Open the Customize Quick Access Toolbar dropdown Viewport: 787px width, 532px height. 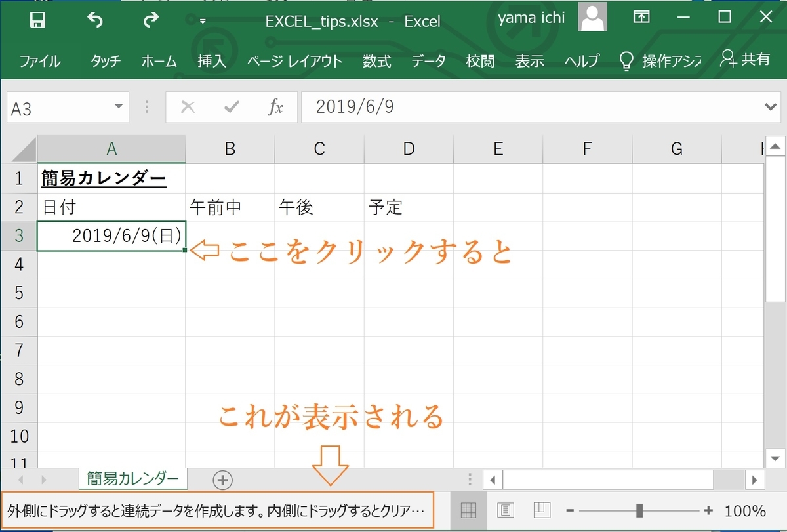tap(203, 20)
